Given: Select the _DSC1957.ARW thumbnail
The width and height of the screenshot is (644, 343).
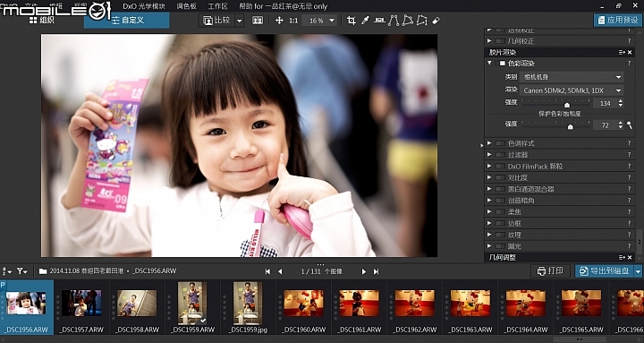Looking at the screenshot, I should (81, 307).
